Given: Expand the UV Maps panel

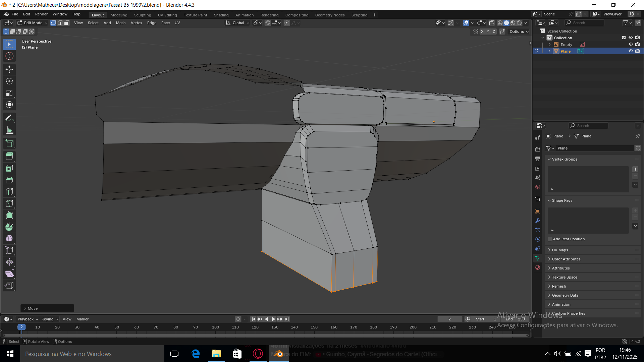Looking at the screenshot, I should [560, 250].
